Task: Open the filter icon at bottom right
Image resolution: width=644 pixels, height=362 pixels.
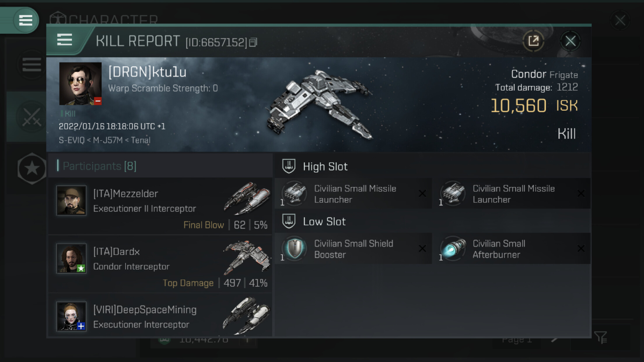Action: point(601,338)
